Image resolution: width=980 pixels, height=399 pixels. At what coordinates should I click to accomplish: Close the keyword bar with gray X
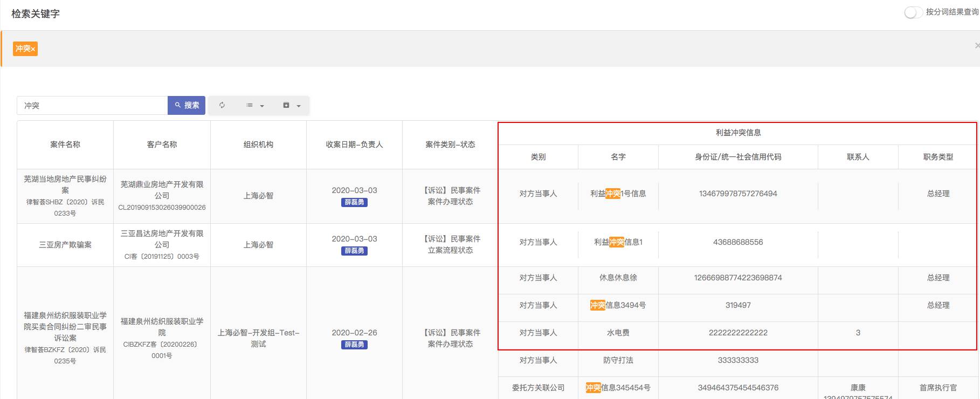(976, 46)
